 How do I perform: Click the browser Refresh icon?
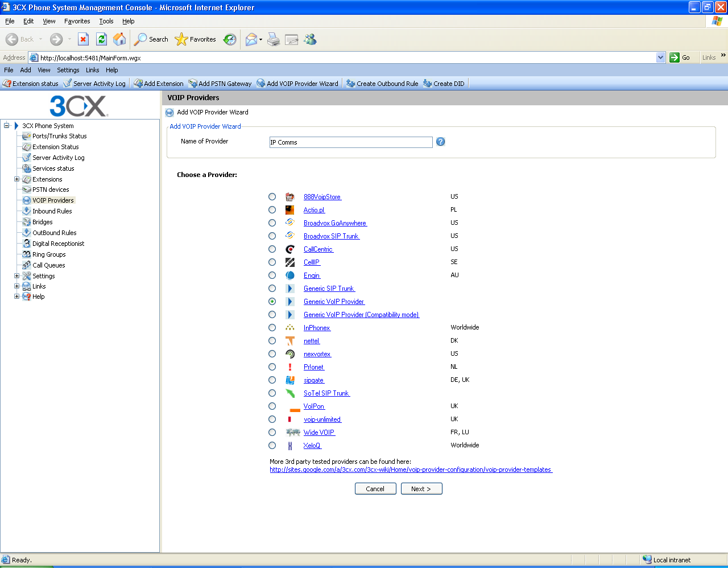(102, 39)
